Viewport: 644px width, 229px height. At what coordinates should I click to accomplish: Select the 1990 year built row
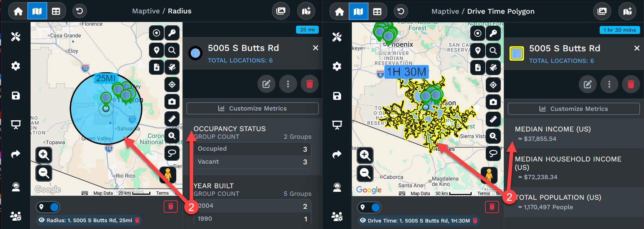coord(252,219)
